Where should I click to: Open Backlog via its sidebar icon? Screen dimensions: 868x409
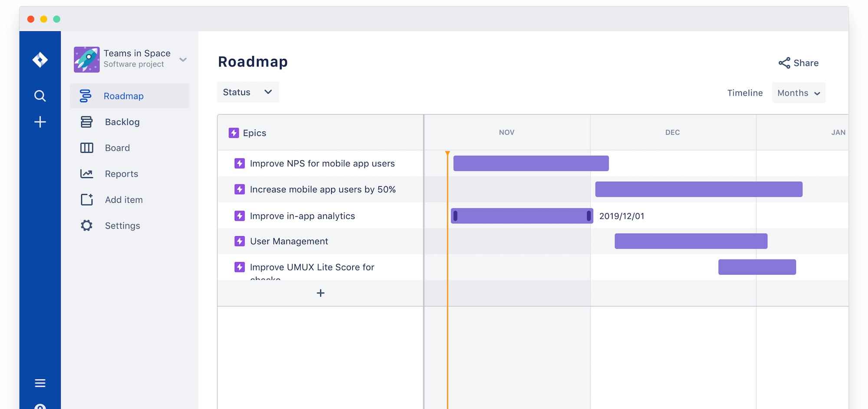(86, 122)
